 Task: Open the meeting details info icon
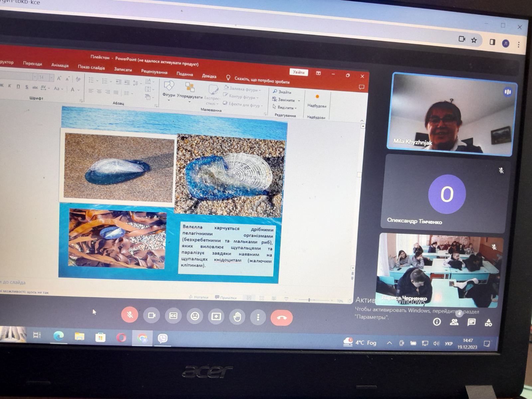pyautogui.click(x=437, y=322)
